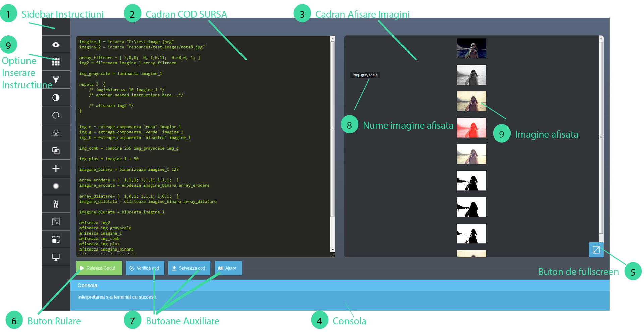Click the grid array instruction icon
Screen dimensions: 644x332
pyautogui.click(x=56, y=62)
